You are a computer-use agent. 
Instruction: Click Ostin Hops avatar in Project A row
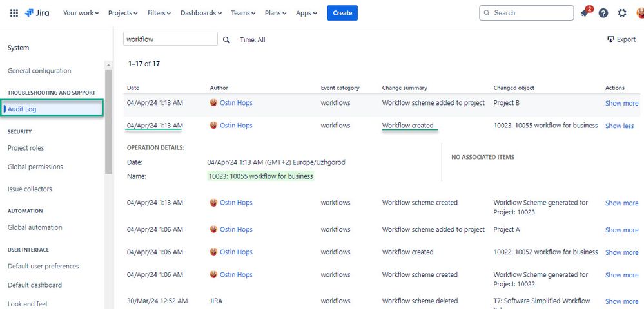(213, 229)
